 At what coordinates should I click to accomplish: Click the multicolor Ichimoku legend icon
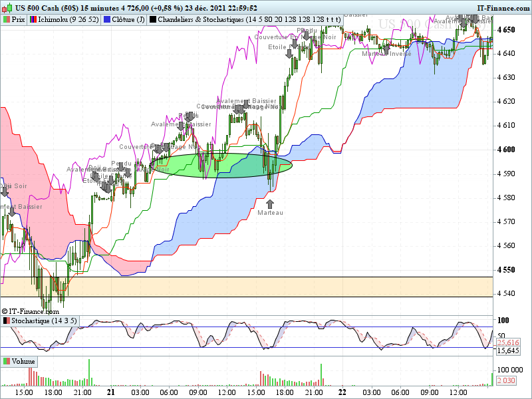[33, 20]
